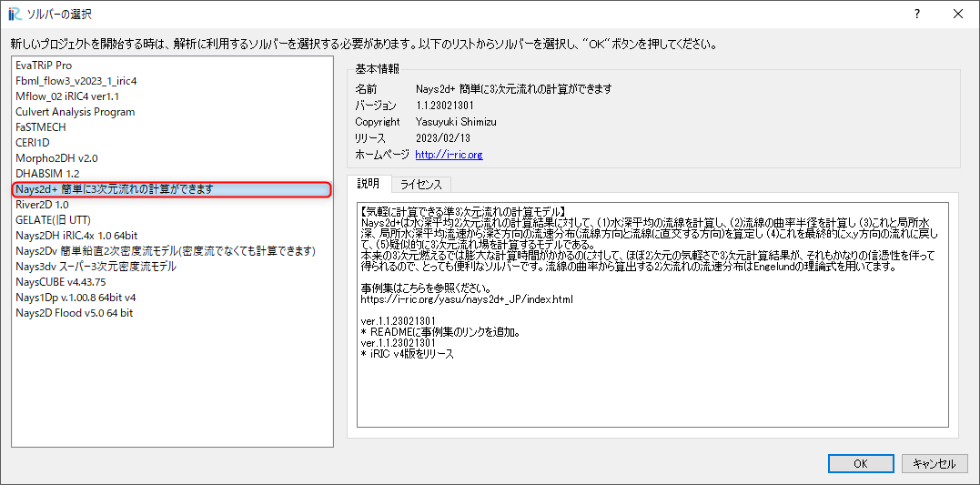This screenshot has height=485, width=980.
Task: Switch to the ライセンス tab
Action: tap(421, 184)
